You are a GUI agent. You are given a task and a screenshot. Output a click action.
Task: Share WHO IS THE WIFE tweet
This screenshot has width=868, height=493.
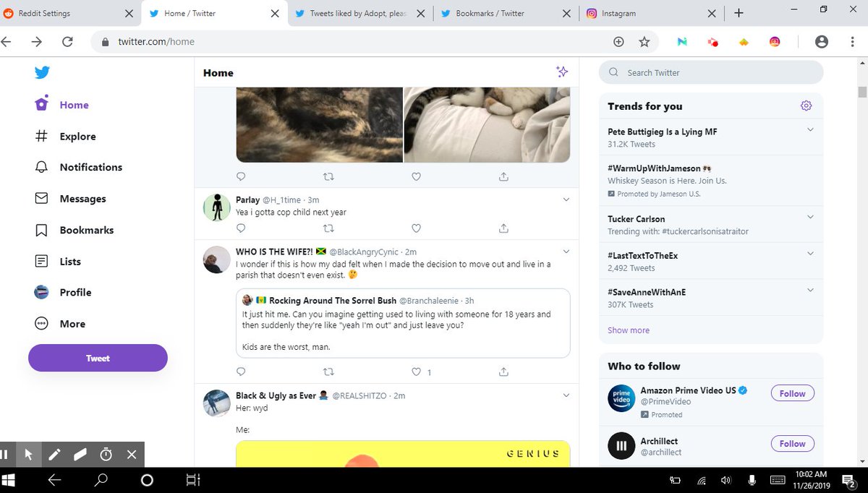pos(503,372)
